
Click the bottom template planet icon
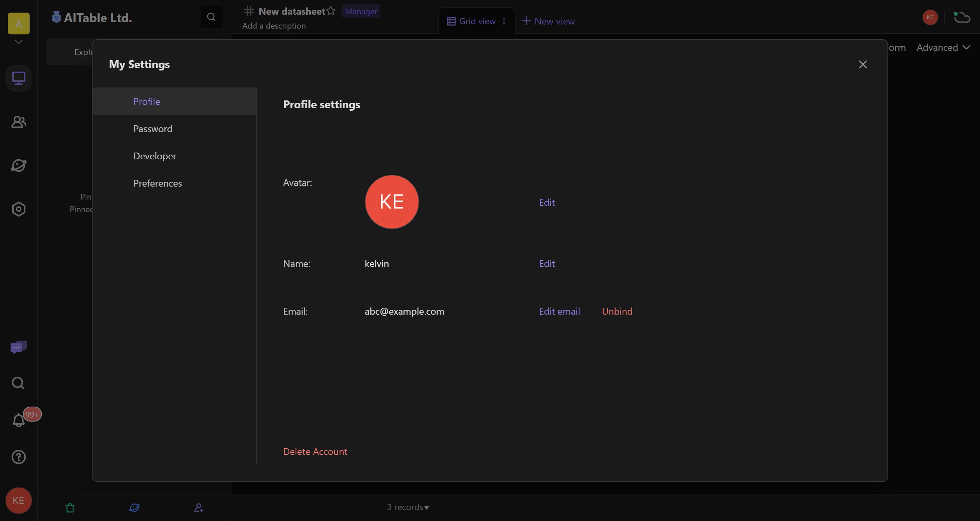point(134,508)
